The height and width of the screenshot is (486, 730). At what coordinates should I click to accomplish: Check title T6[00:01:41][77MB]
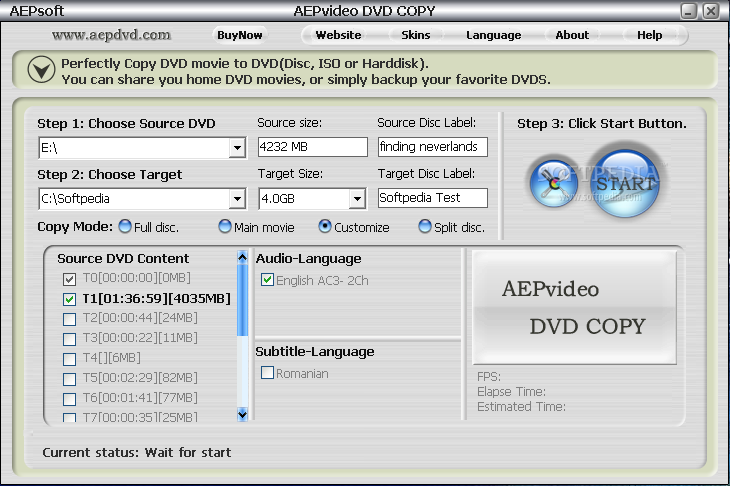69,399
